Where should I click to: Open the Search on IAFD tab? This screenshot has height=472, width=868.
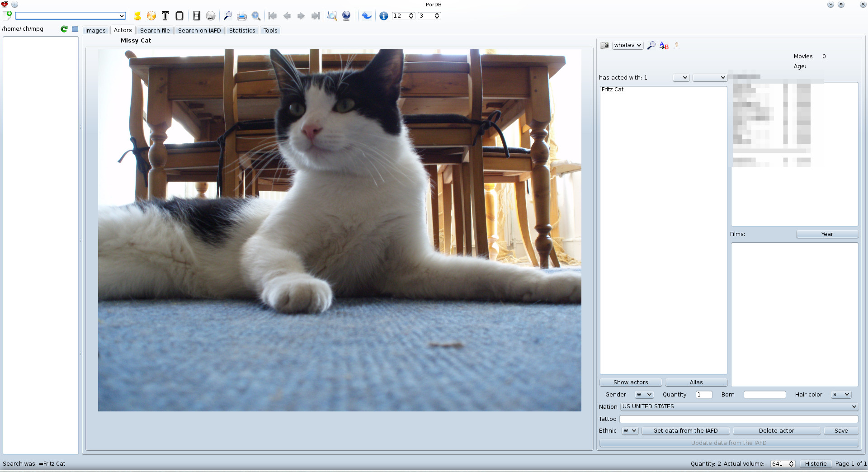click(x=199, y=30)
